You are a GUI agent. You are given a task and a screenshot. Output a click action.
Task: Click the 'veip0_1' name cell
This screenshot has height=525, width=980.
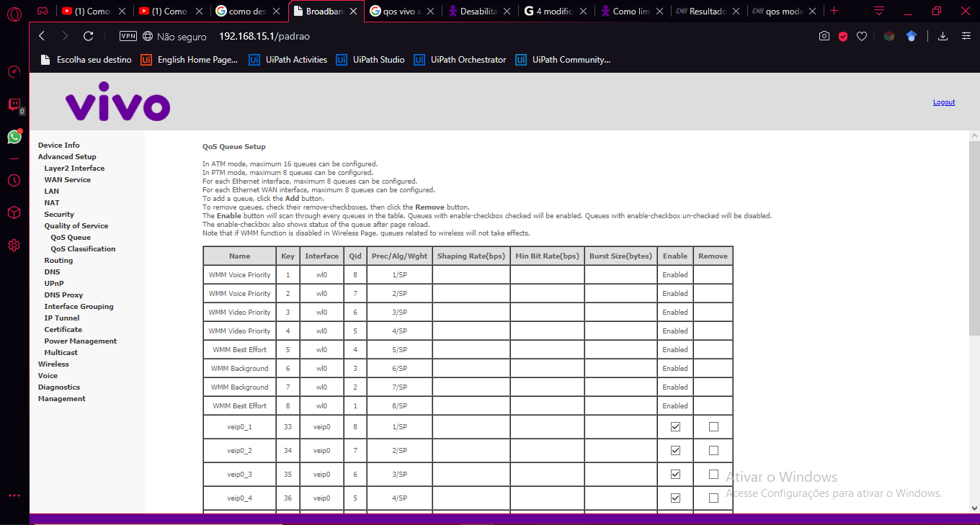pyautogui.click(x=240, y=427)
